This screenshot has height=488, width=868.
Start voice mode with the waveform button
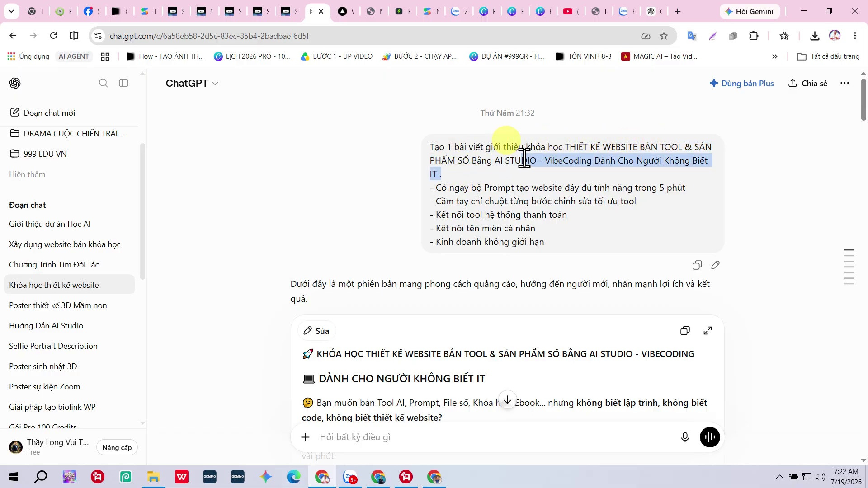[710, 437]
